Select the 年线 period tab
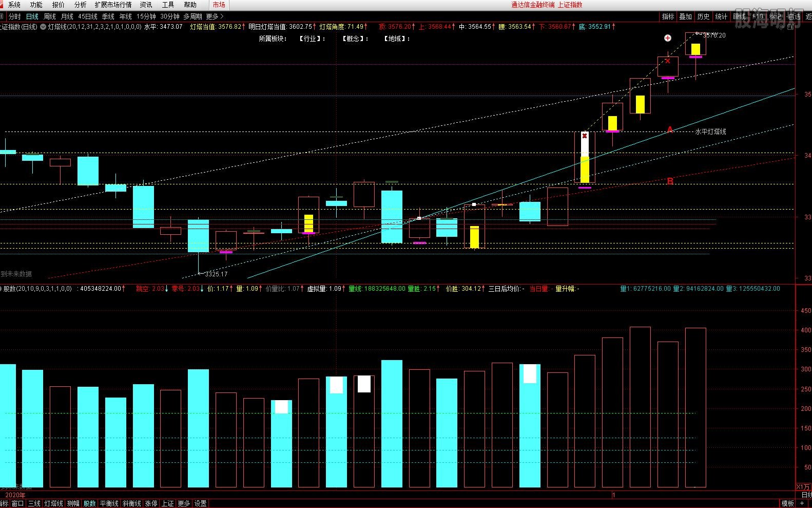812x508 pixels. click(126, 16)
